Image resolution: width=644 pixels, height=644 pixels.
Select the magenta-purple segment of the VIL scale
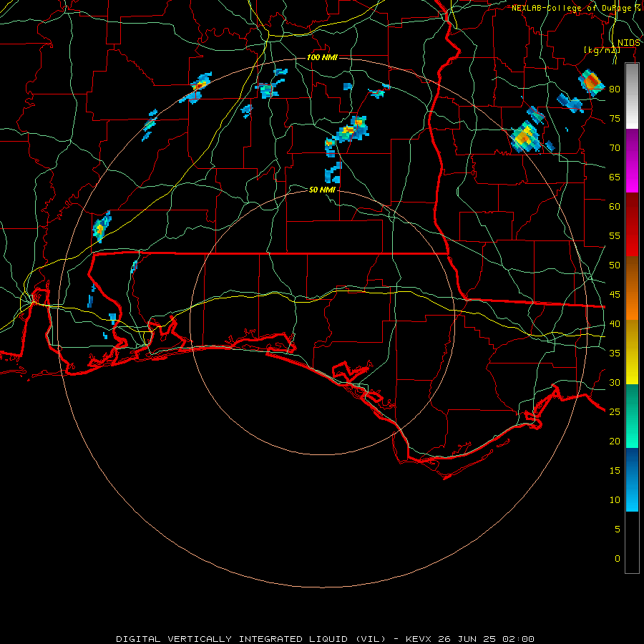click(632, 161)
